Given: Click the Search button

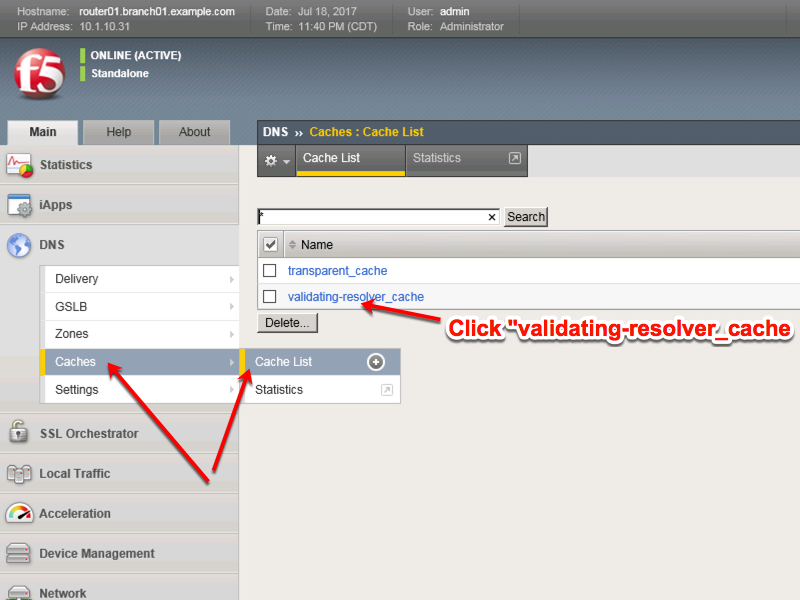Looking at the screenshot, I should (526, 217).
